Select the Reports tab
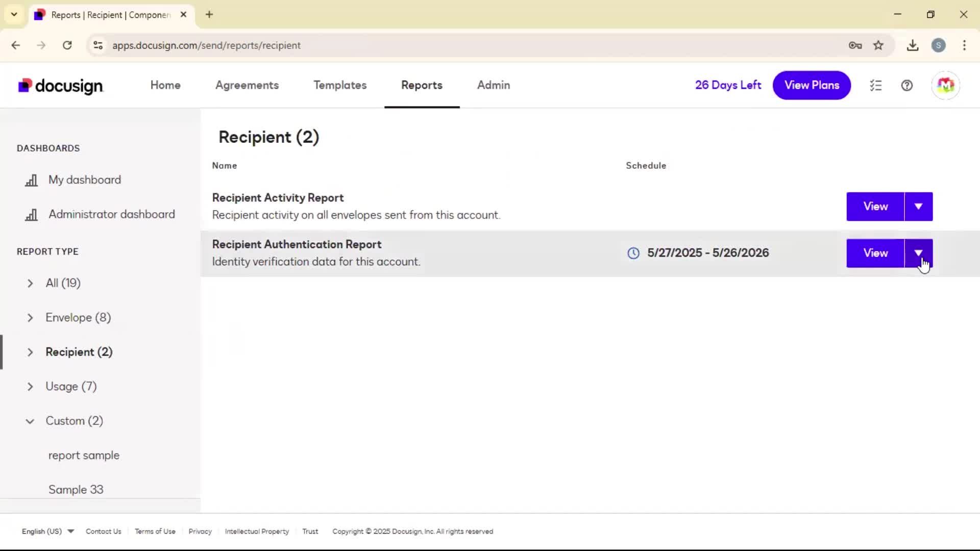Image resolution: width=980 pixels, height=551 pixels. 422,85
